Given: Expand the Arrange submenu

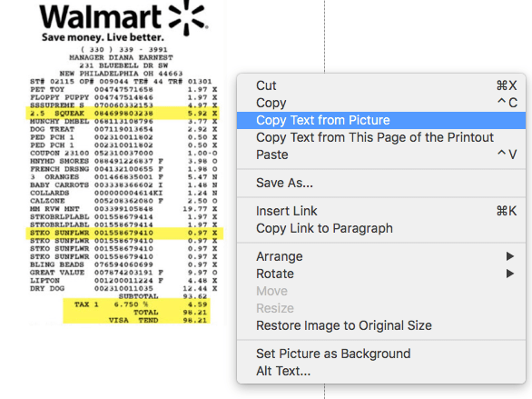Looking at the screenshot, I should 381,256.
